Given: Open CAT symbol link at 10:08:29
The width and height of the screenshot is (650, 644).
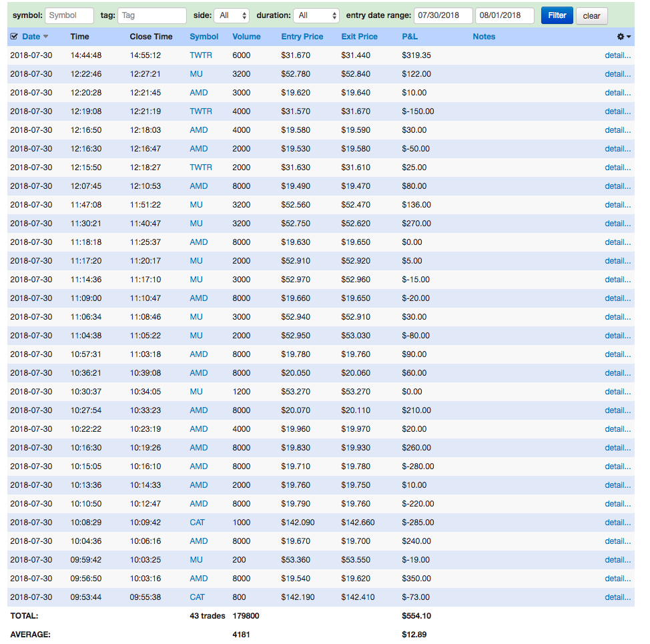Looking at the screenshot, I should [x=198, y=522].
